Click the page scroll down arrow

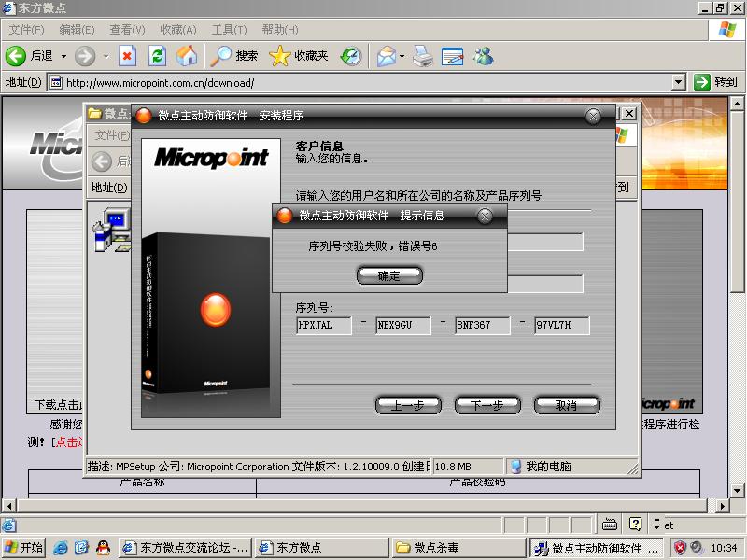(737, 491)
